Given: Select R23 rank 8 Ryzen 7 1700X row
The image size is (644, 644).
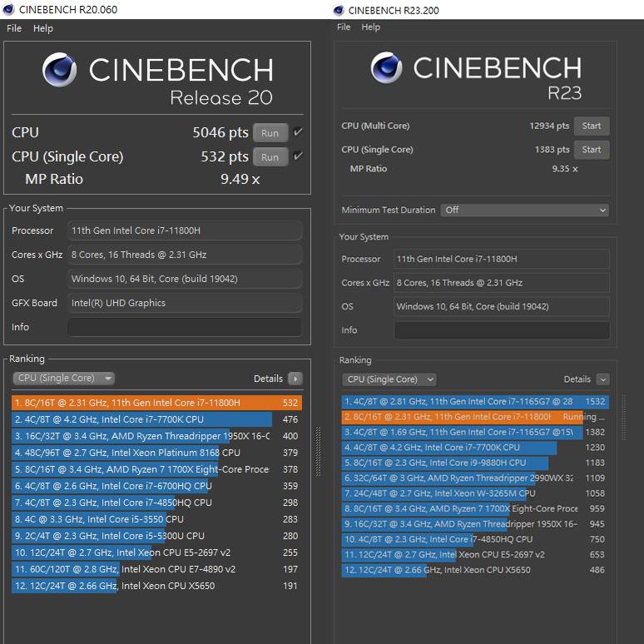Looking at the screenshot, I should tap(475, 509).
